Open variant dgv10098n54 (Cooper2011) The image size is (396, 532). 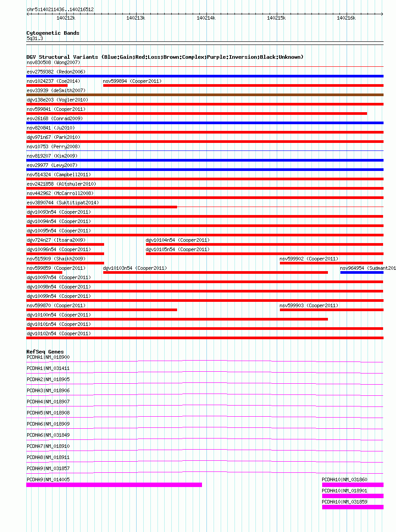59,287
